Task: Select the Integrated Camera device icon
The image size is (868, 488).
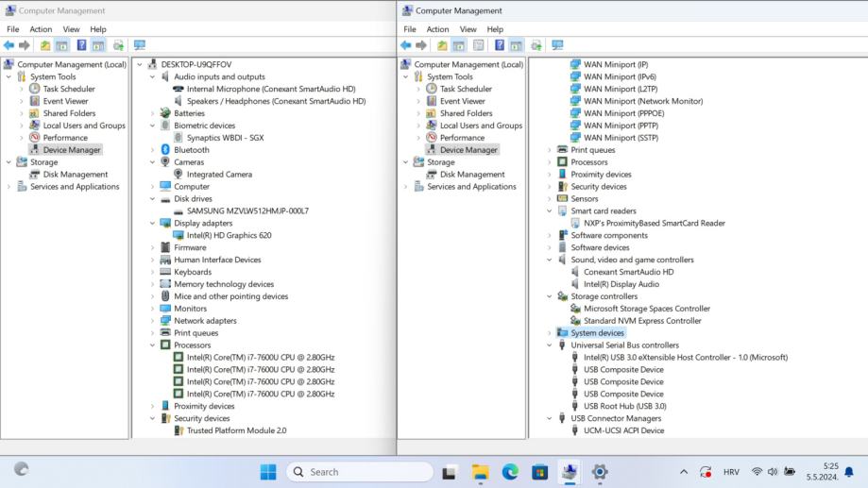Action: pos(179,175)
